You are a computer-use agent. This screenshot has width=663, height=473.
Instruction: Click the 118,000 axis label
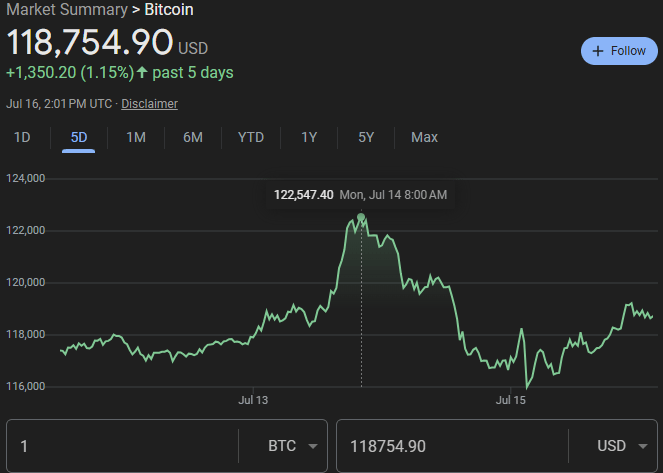click(25, 334)
